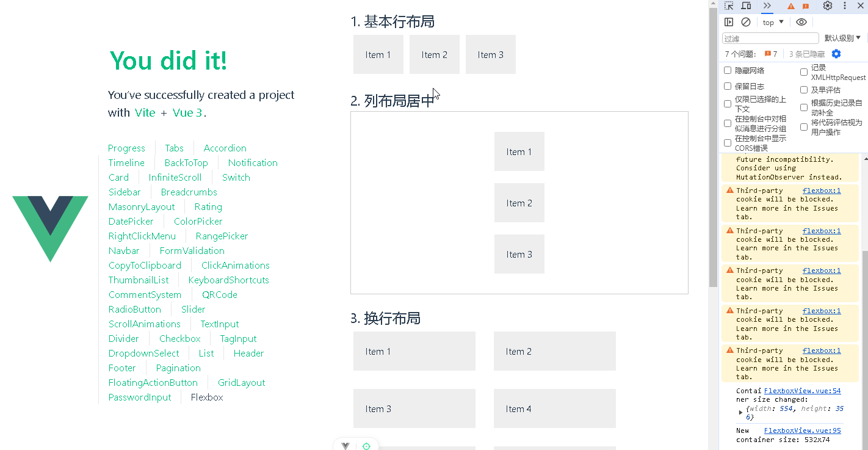The width and height of the screenshot is (868, 450).
Task: Expand the logged width height object
Action: point(741,413)
